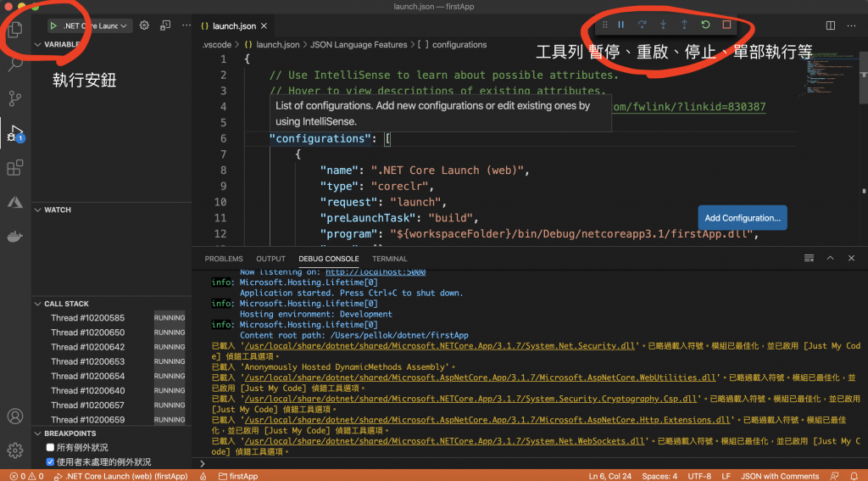Click the debug console input prompt
The width and height of the screenshot is (868, 481).
(x=531, y=464)
